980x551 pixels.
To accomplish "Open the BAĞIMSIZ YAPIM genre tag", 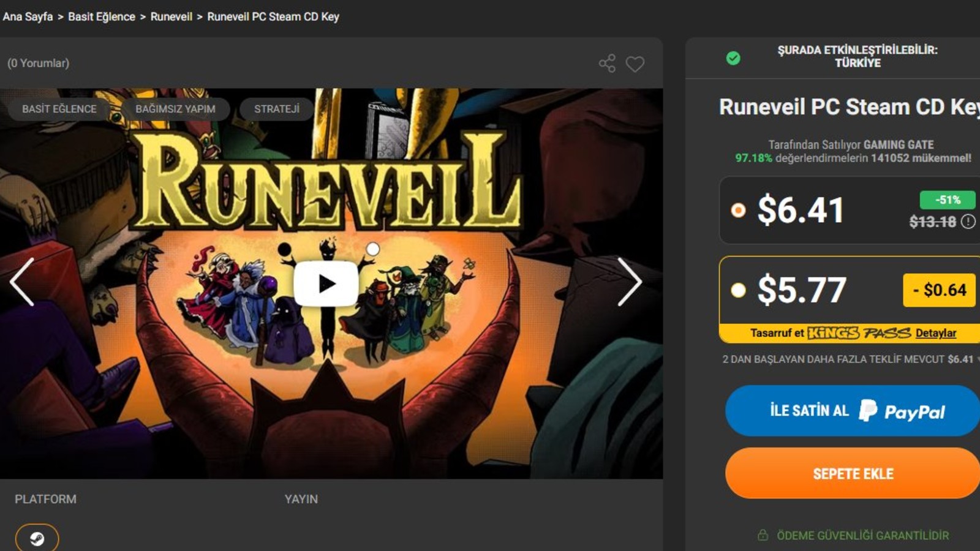I will point(175,109).
